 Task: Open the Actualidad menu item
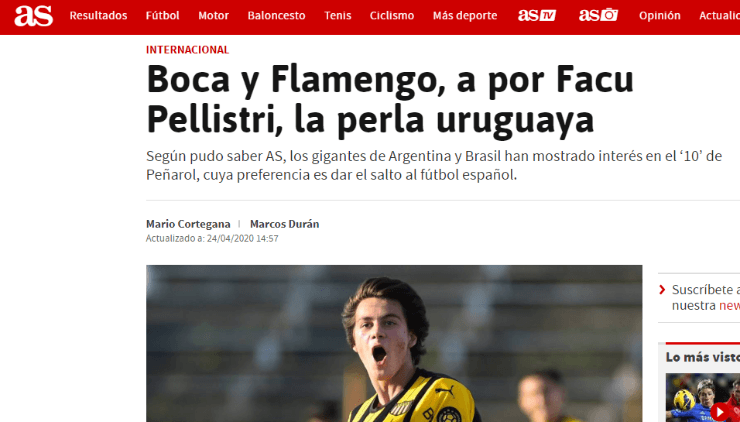[x=719, y=16]
